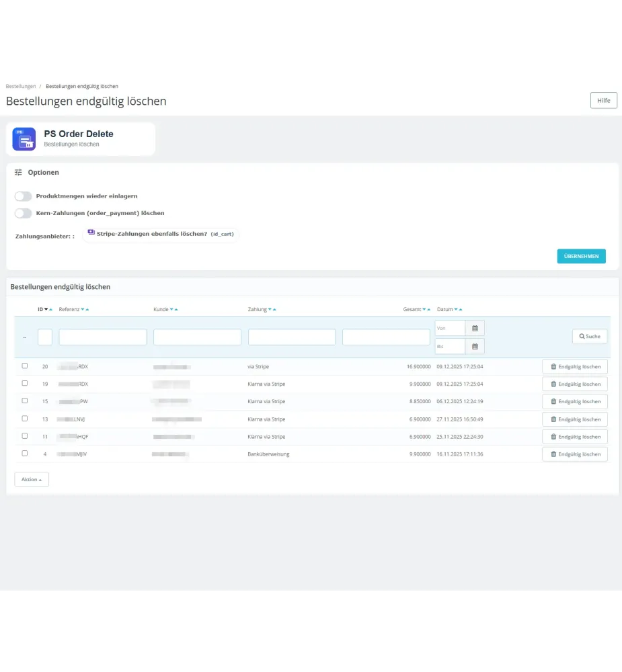
Task: Open the Von date calendar picker
Action: tap(475, 328)
